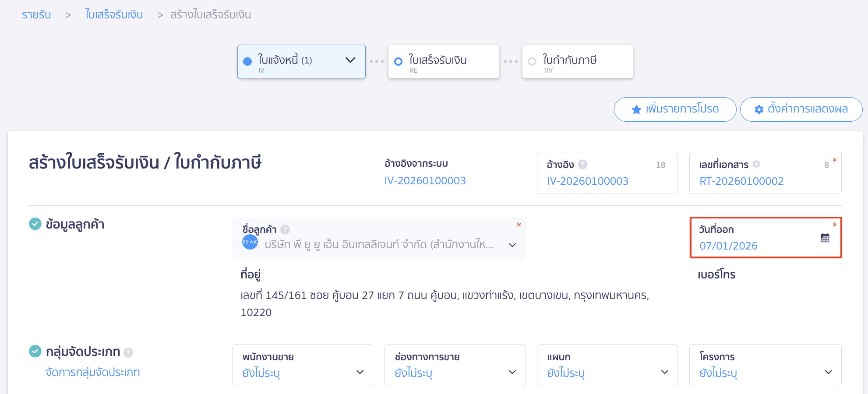Open the IV-20260100003 reference link

425,180
